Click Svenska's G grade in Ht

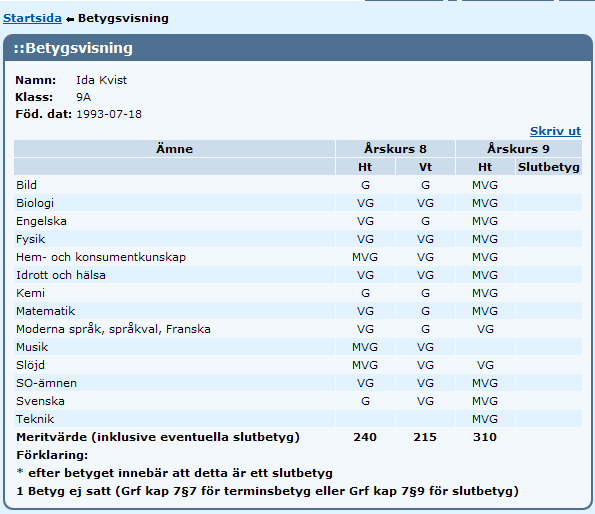(365, 401)
